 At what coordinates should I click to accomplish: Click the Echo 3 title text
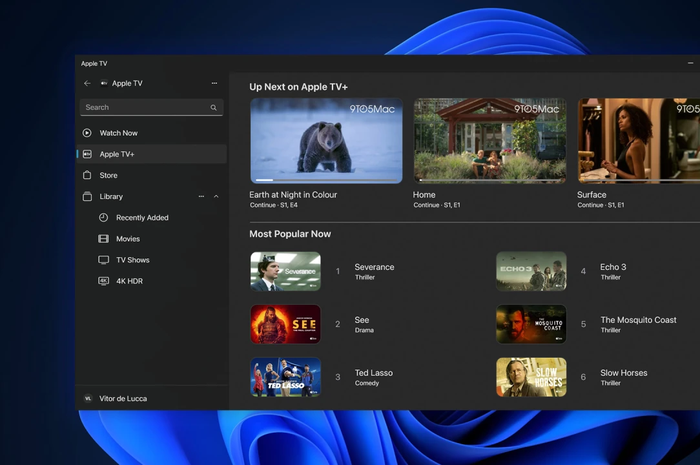613,267
